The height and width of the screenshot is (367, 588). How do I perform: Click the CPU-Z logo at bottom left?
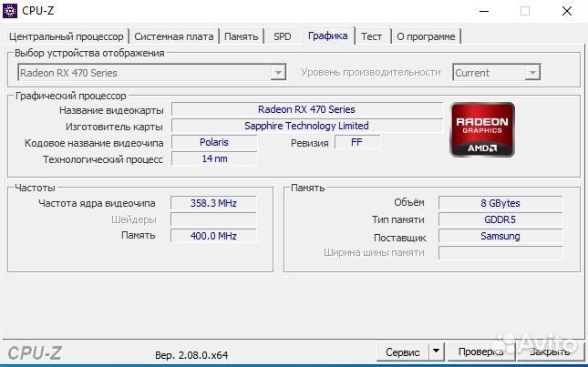(35, 352)
